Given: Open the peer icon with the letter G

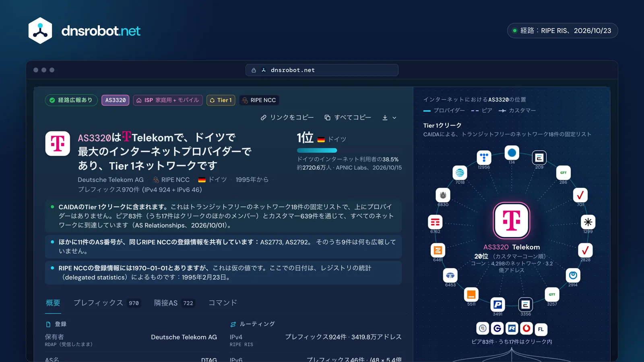Looking at the screenshot, I should click(x=497, y=328).
